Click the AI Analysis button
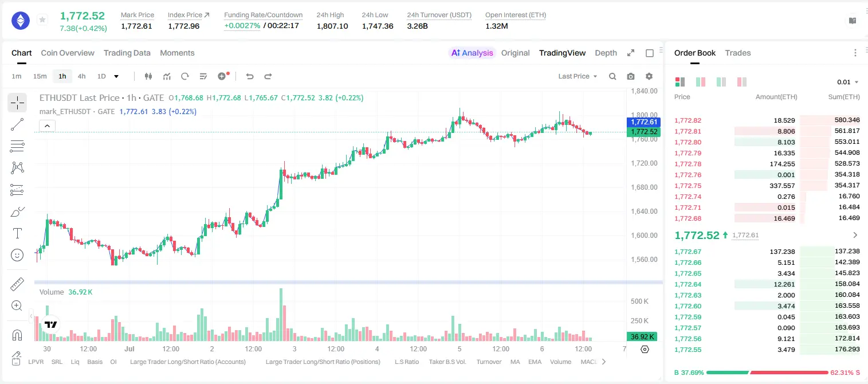Screen dimensions: 868x384 pos(472,53)
